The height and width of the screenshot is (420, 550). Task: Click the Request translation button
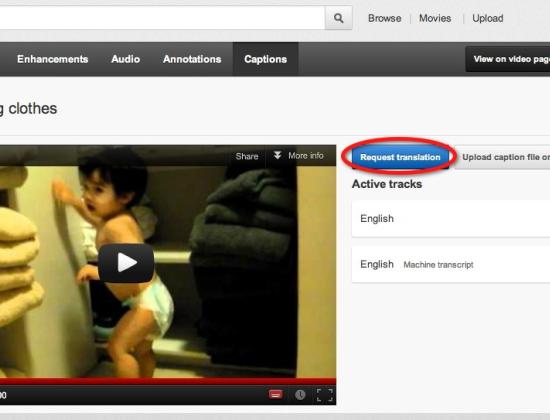coord(400,157)
